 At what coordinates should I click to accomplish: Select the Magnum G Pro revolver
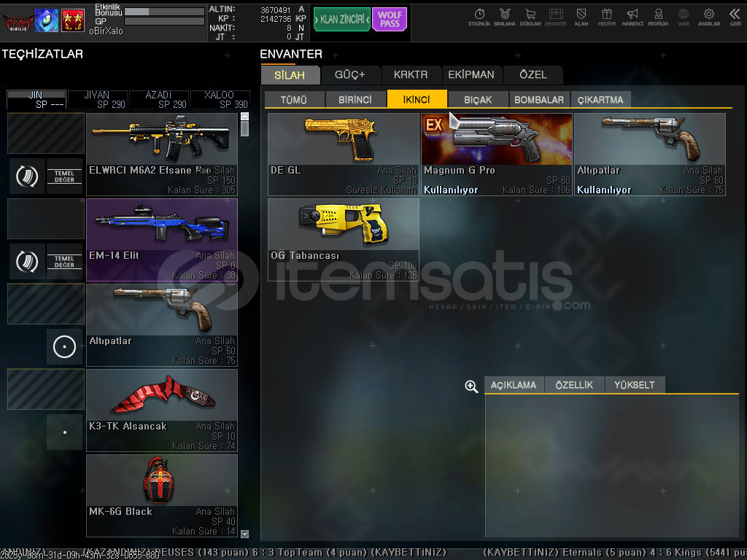click(x=497, y=155)
